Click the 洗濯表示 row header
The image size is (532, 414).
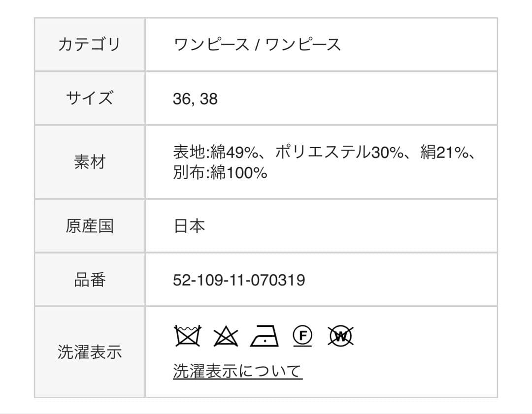[x=89, y=351]
